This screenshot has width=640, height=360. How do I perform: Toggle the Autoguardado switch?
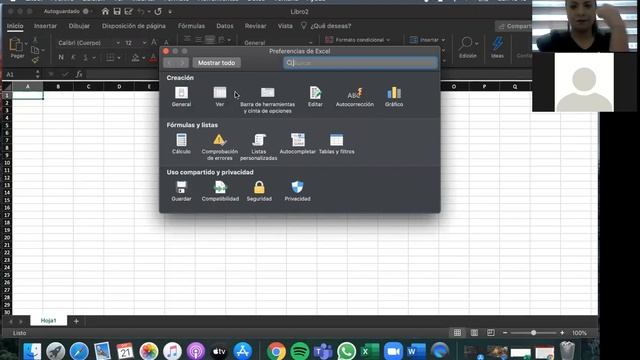pos(87,11)
